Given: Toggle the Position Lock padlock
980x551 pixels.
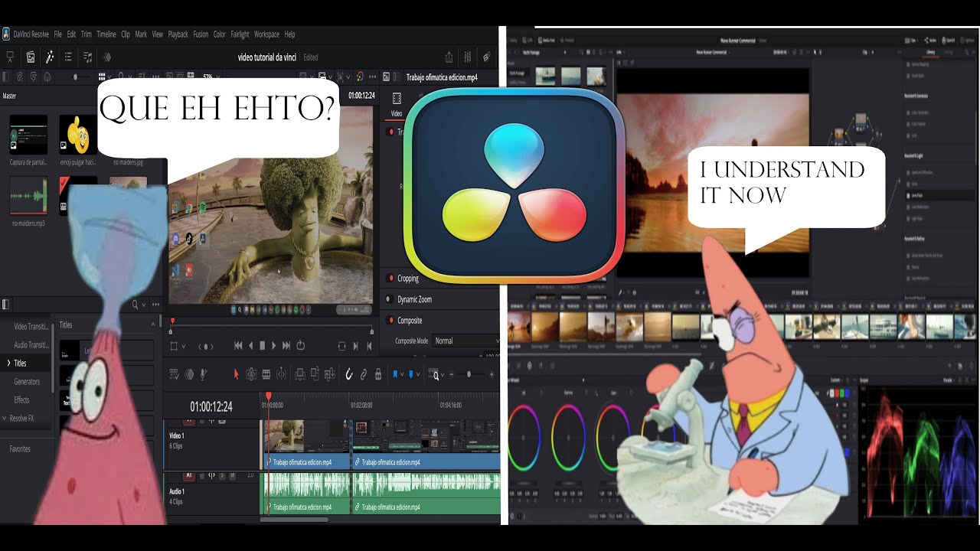Looking at the screenshot, I should pyautogui.click(x=378, y=374).
